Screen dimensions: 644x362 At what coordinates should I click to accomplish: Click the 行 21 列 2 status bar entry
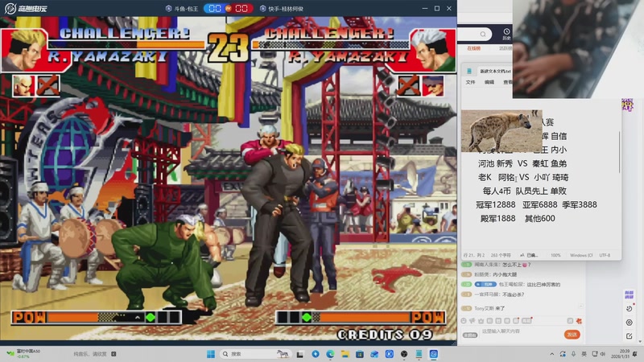[474, 255]
